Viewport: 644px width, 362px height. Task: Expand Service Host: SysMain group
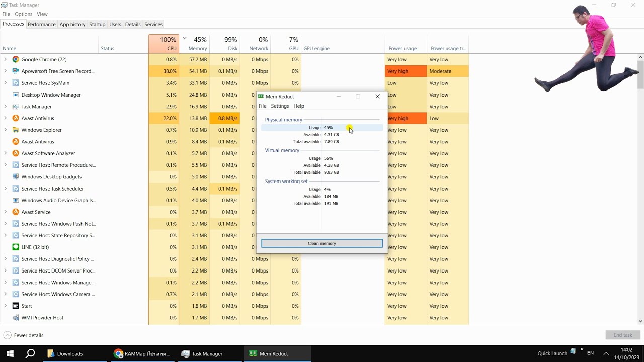6,83
